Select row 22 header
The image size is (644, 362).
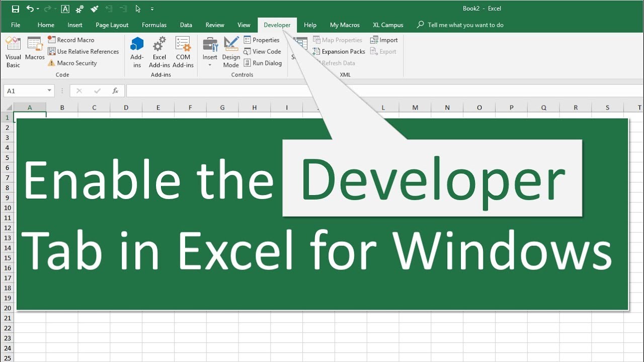[x=7, y=328]
